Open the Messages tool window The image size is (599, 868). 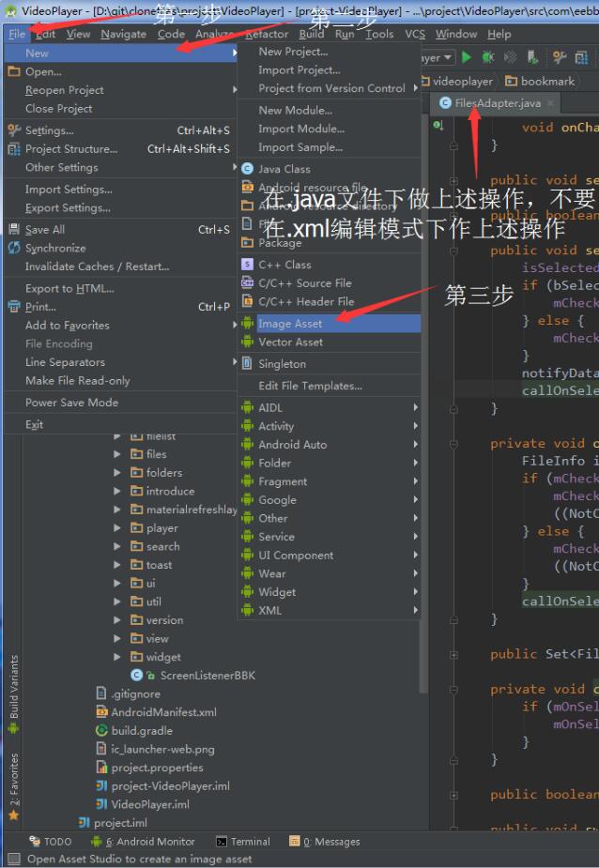[x=325, y=842]
